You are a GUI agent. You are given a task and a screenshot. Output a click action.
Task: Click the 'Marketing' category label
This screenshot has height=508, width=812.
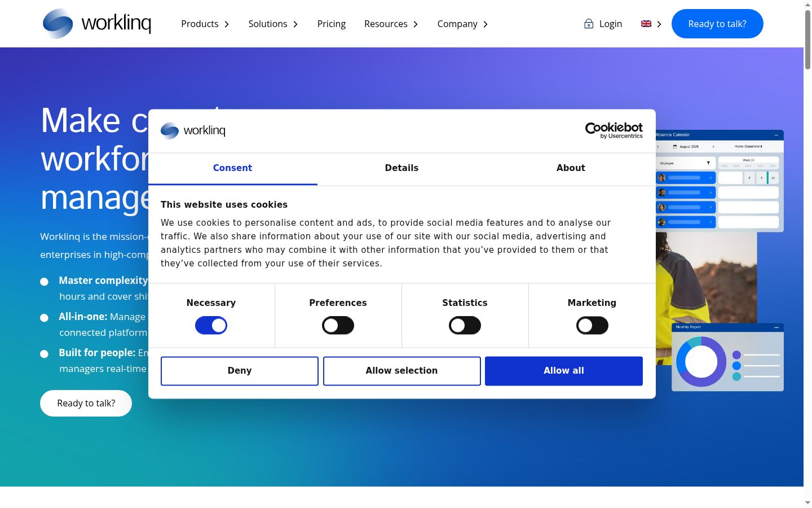tap(592, 303)
